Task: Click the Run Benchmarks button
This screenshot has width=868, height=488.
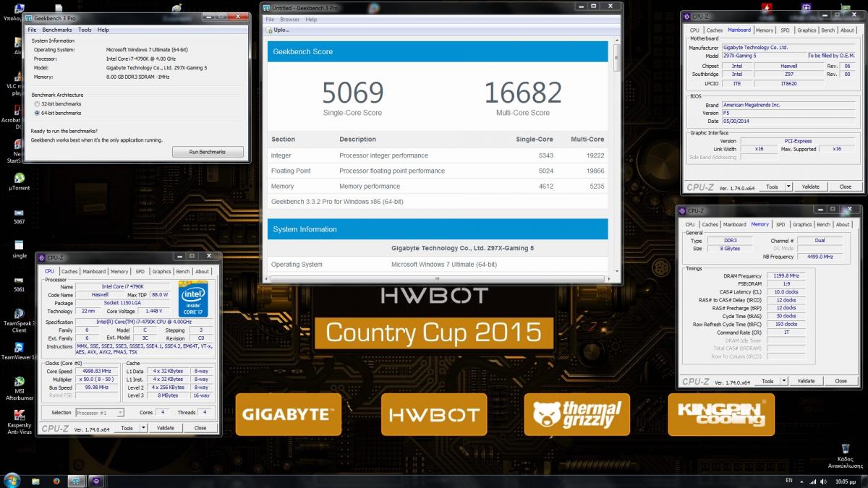Action: tap(208, 152)
